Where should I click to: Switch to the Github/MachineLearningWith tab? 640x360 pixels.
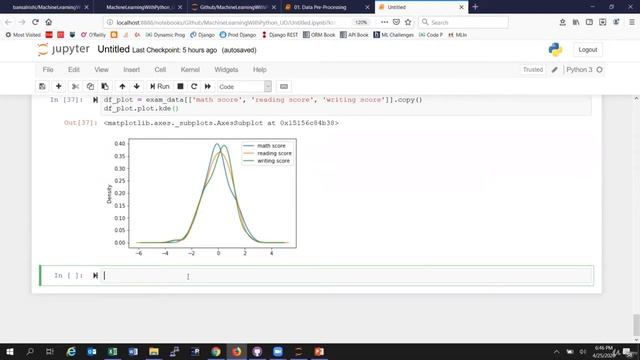click(234, 7)
